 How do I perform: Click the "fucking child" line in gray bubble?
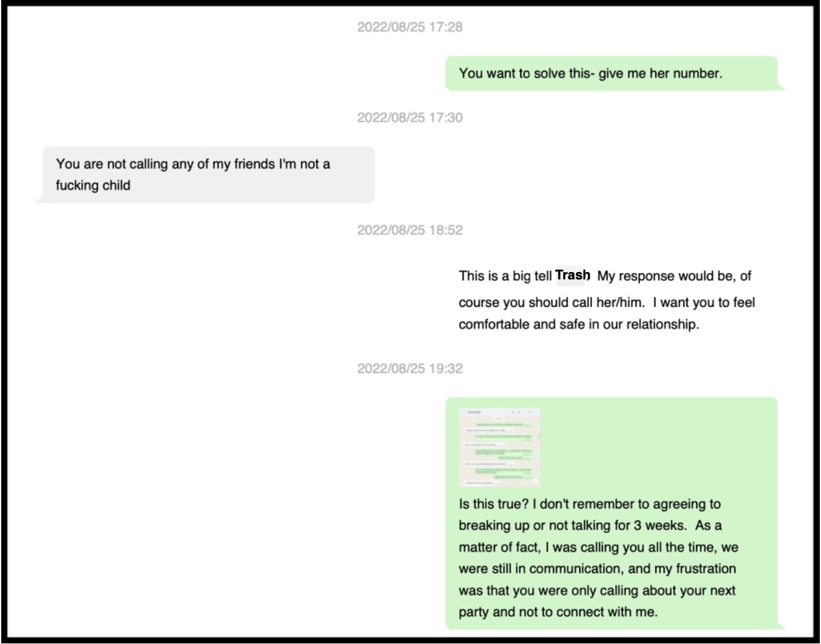[93, 185]
